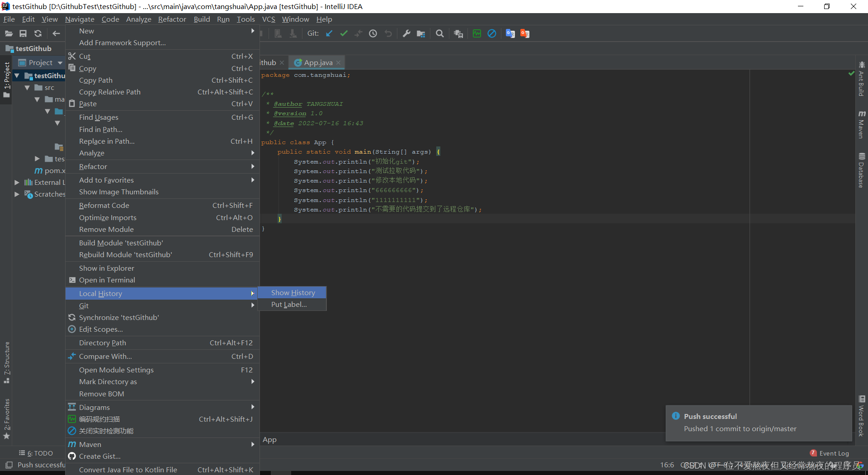Viewport: 868px width, 475px height.
Task: Click the Git compare branches icon
Action: [x=359, y=33]
